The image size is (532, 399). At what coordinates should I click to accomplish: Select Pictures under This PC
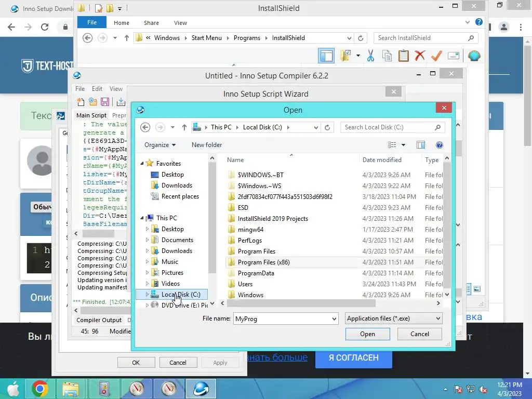[x=172, y=272]
